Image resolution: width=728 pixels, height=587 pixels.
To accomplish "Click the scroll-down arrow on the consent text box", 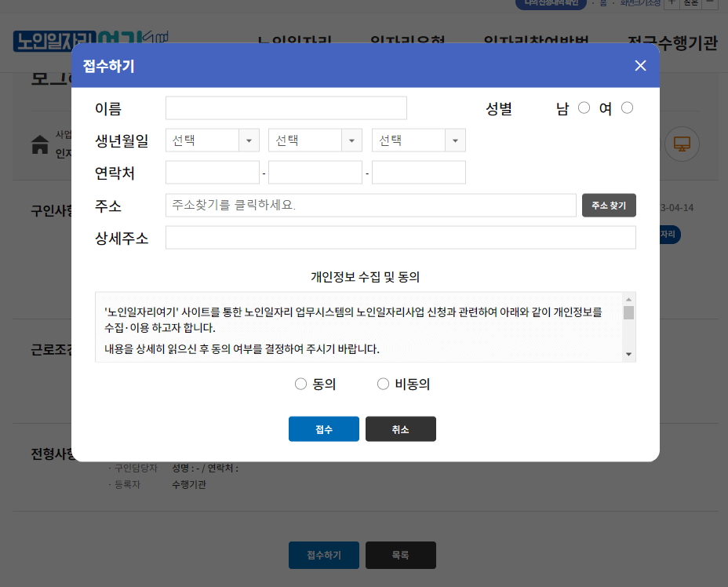I will 628,353.
